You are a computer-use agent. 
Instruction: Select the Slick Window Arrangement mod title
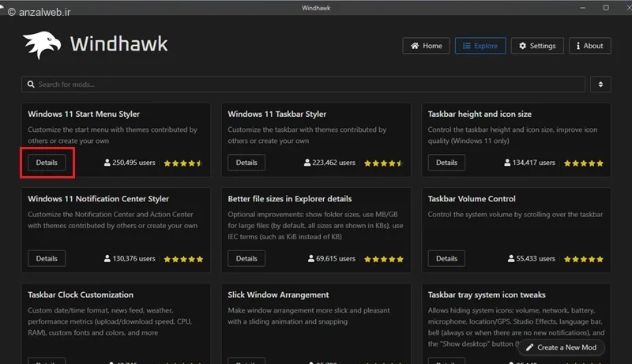[278, 295]
